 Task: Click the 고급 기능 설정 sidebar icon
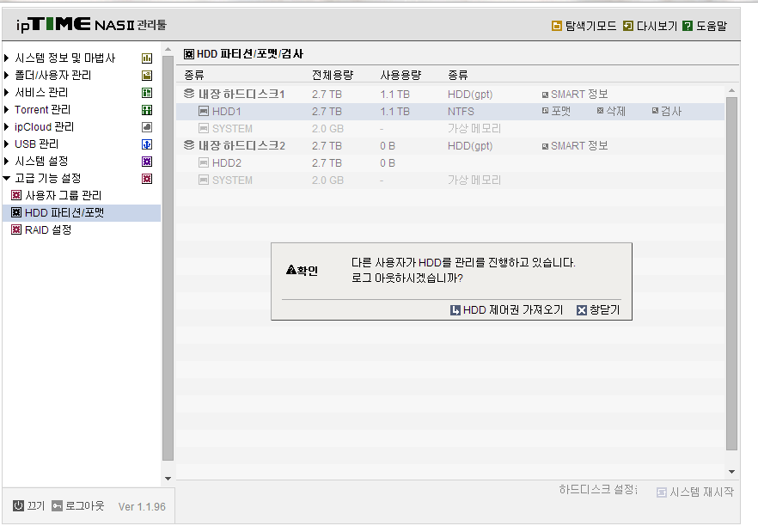tap(147, 179)
